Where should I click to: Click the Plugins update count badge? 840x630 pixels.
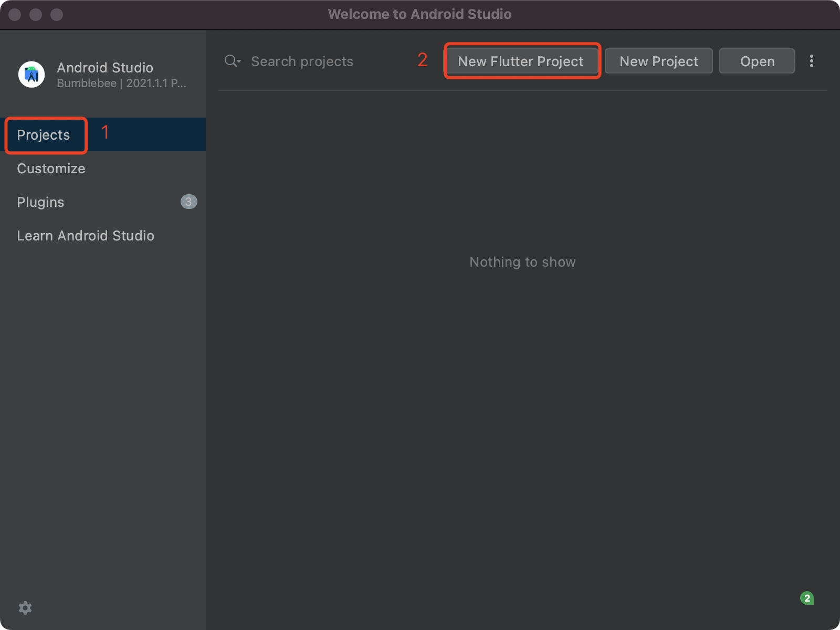click(189, 202)
